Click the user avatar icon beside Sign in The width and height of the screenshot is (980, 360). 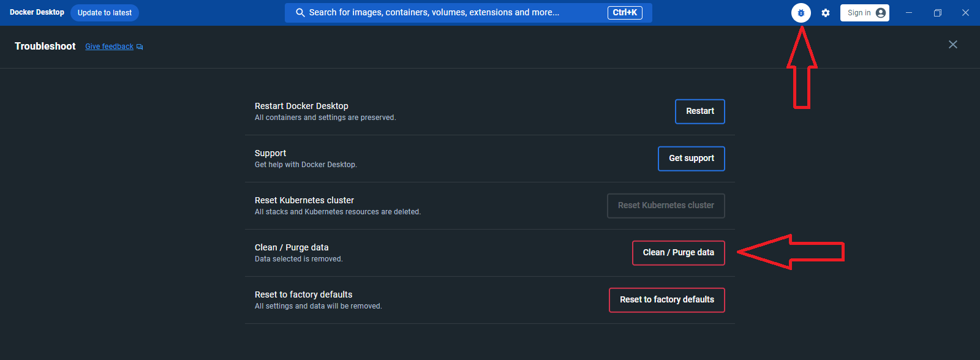pyautogui.click(x=881, y=13)
